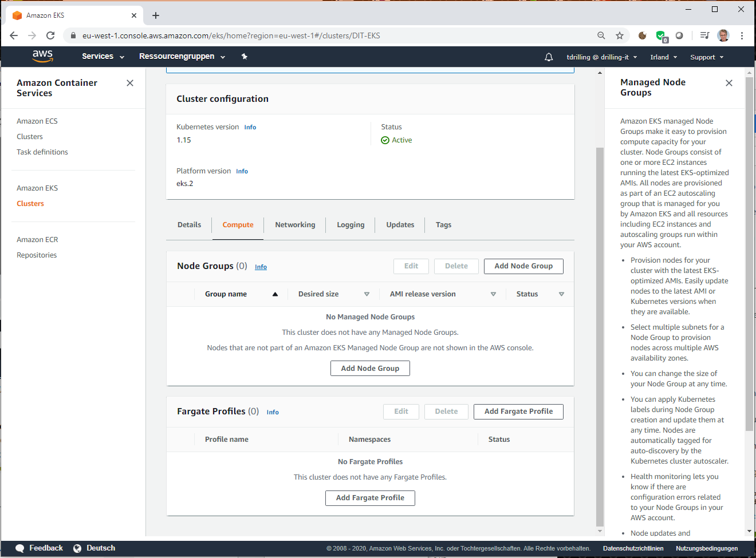
Task: Reload the page with refresh icon
Action: coord(50,35)
